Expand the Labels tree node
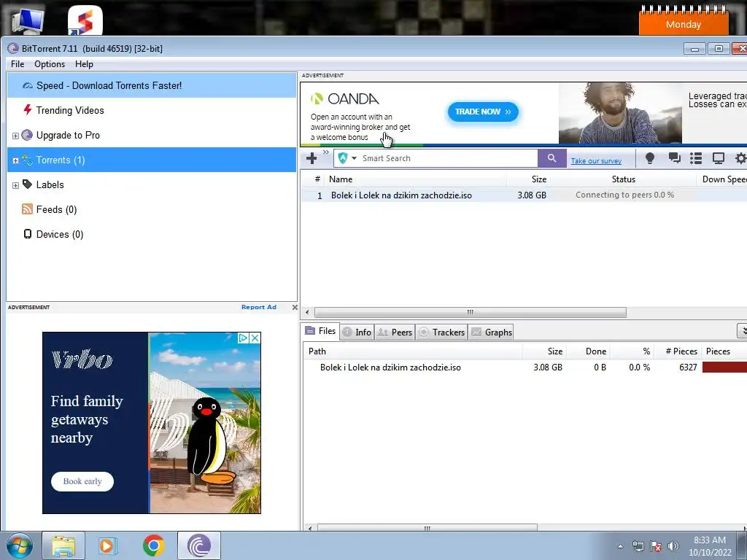The image size is (747, 560). point(15,185)
